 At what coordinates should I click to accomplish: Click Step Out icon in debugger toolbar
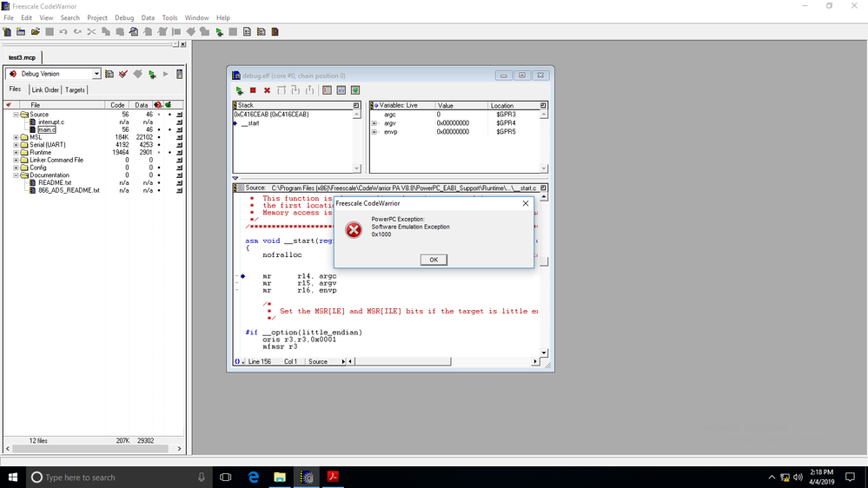pos(309,90)
